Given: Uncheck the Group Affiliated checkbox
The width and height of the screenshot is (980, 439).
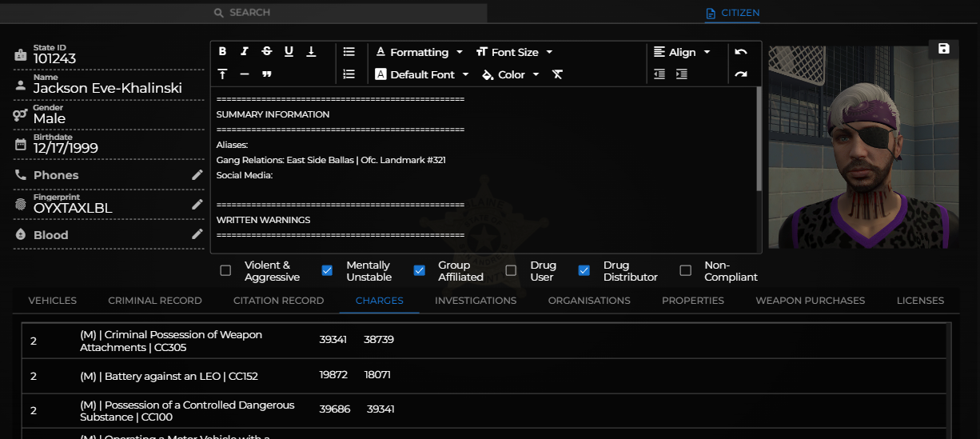Looking at the screenshot, I should tap(419, 271).
